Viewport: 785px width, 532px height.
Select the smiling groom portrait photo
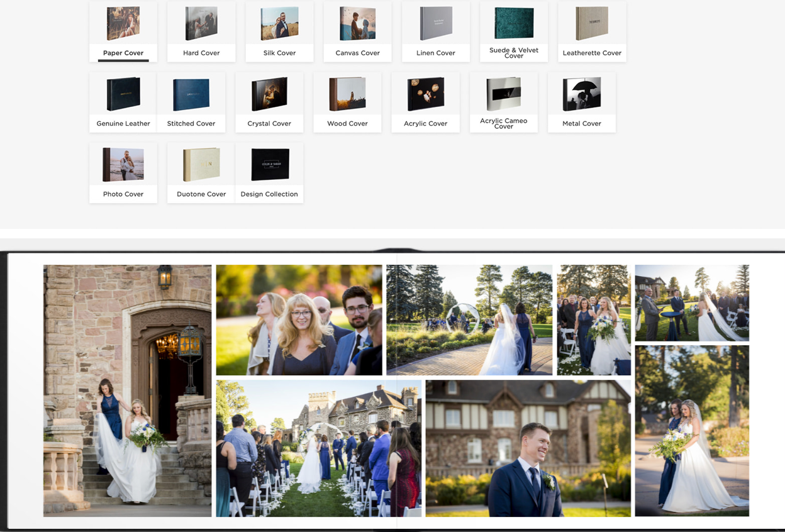[528, 448]
